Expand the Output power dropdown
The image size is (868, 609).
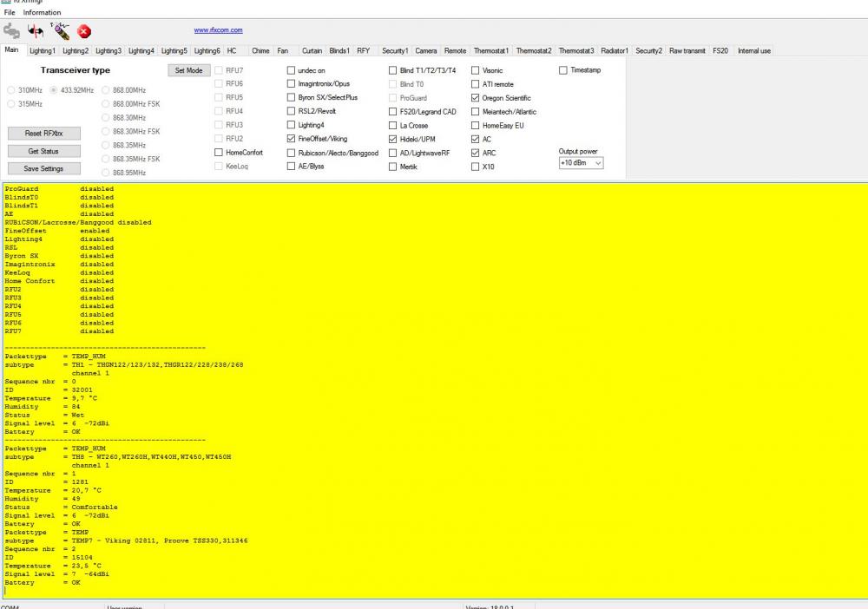click(582, 163)
